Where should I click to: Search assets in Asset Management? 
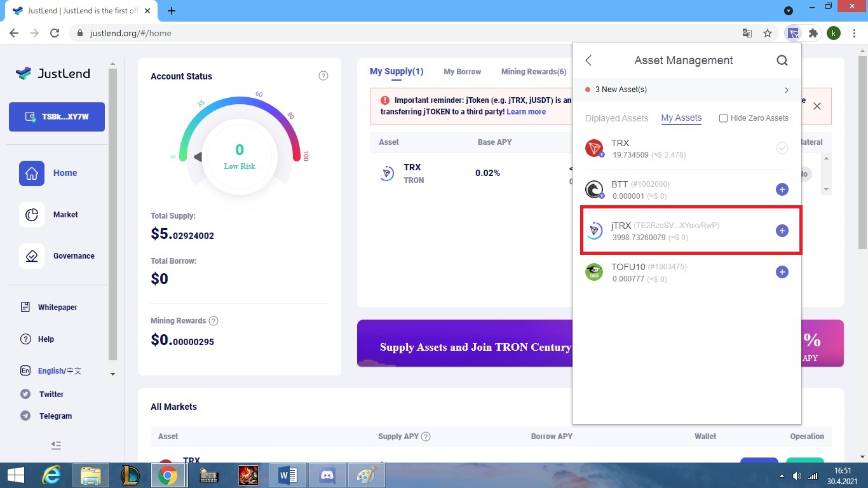point(782,60)
